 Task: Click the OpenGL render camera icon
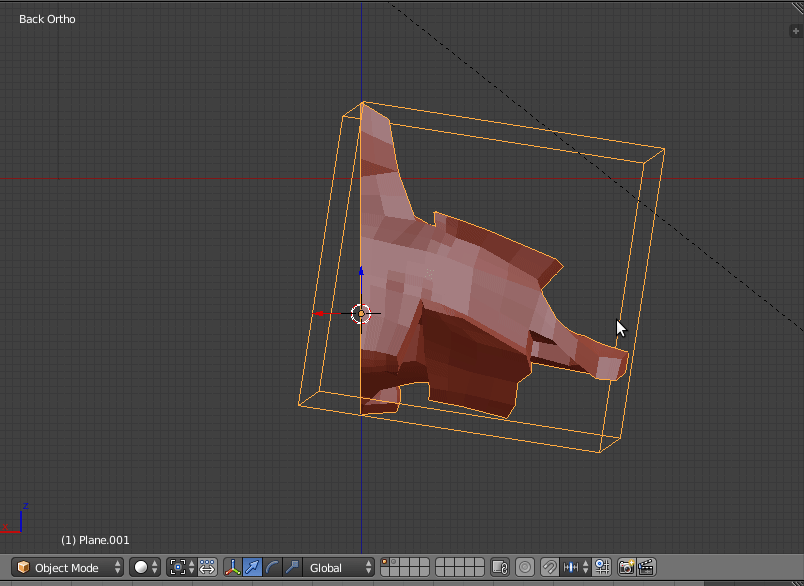tap(624, 567)
